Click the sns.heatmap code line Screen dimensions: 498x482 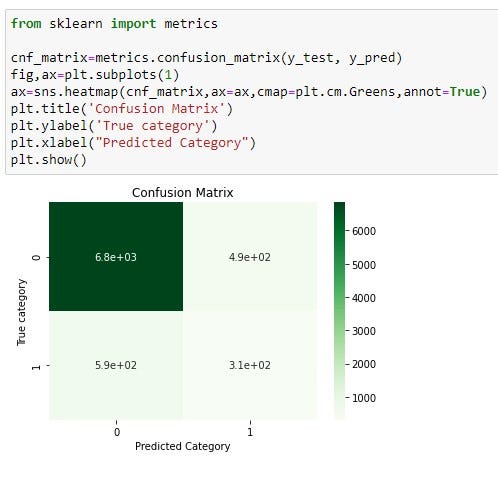pyautogui.click(x=249, y=92)
